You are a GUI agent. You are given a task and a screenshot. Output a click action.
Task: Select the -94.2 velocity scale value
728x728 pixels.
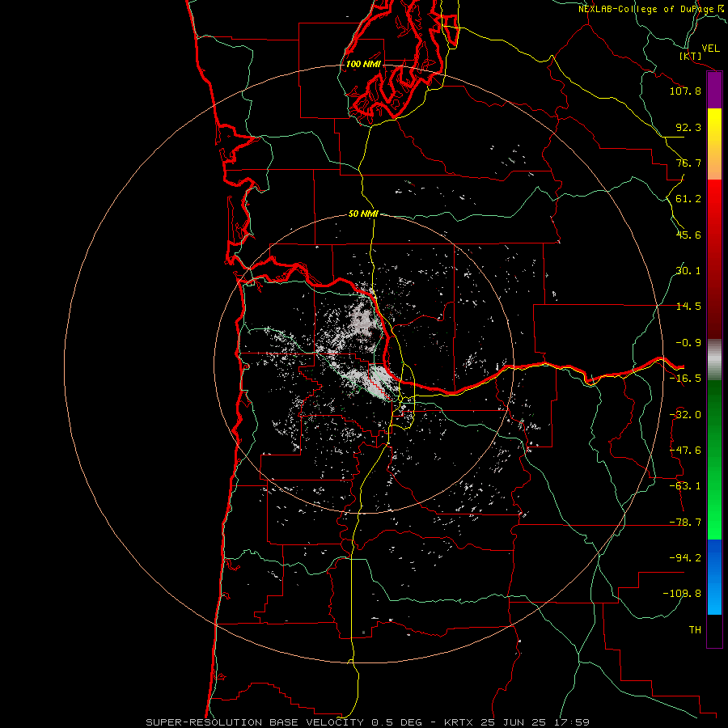point(685,558)
